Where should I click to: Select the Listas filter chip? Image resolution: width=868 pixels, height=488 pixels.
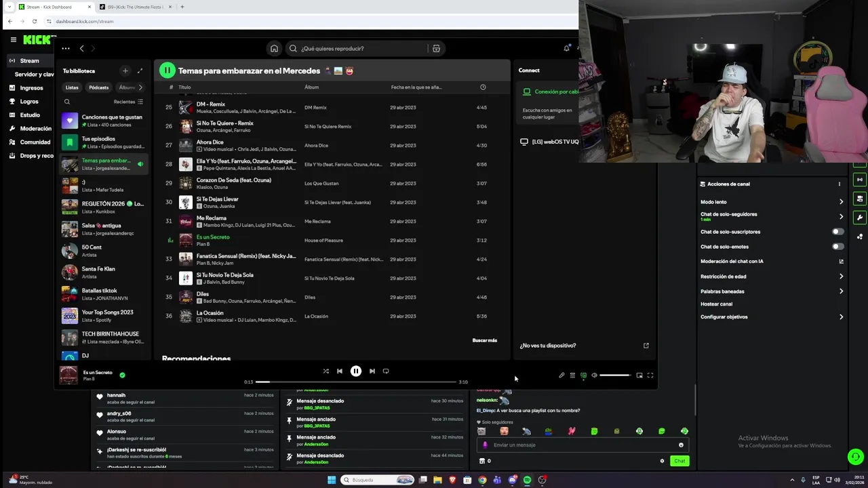72,87
